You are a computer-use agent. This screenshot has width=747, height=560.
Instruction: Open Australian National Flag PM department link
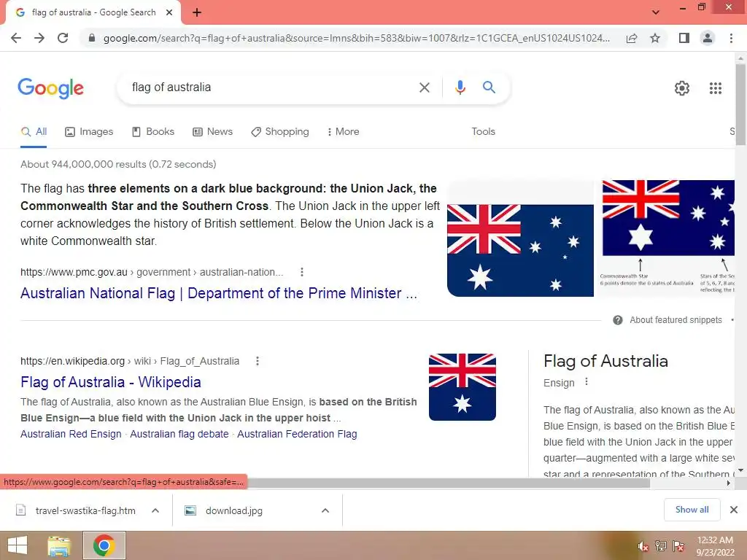coord(219,293)
